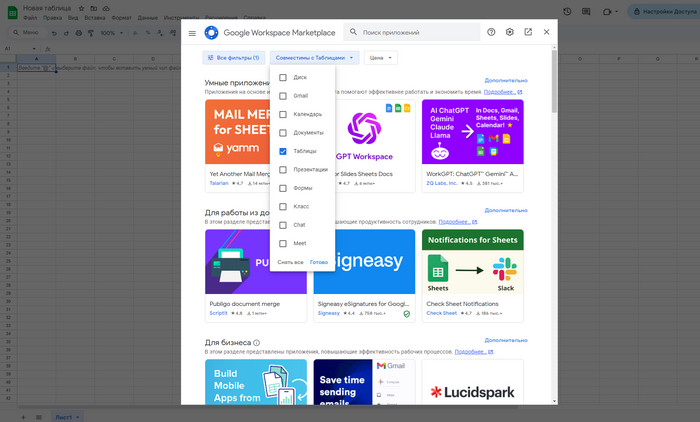
Task: Click Настройки Доступа share button
Action: pyautogui.click(x=664, y=12)
